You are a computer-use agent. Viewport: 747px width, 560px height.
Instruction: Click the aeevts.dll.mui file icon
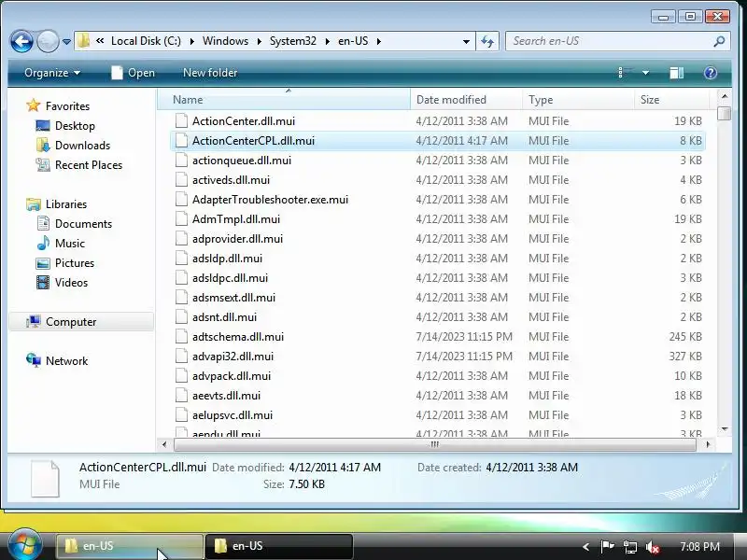click(x=181, y=395)
